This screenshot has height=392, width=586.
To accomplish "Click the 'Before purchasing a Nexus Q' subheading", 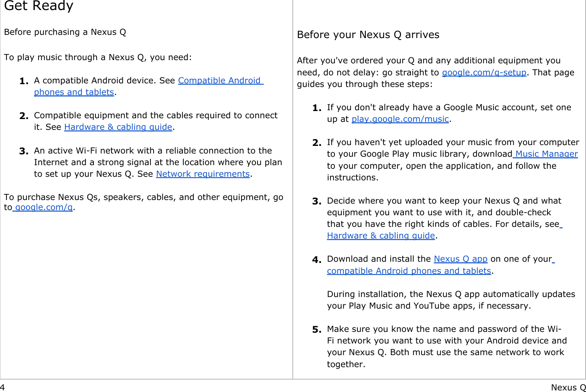I will click(65, 32).
